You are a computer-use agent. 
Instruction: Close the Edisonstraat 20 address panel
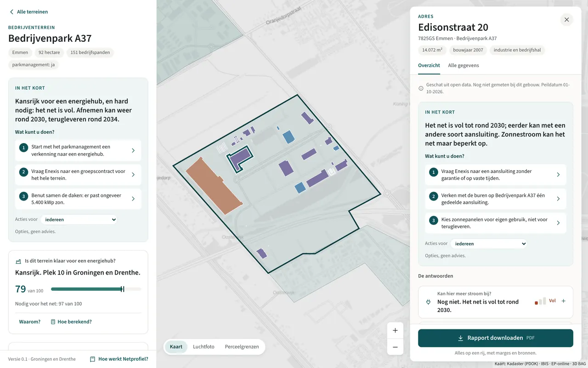coord(566,20)
